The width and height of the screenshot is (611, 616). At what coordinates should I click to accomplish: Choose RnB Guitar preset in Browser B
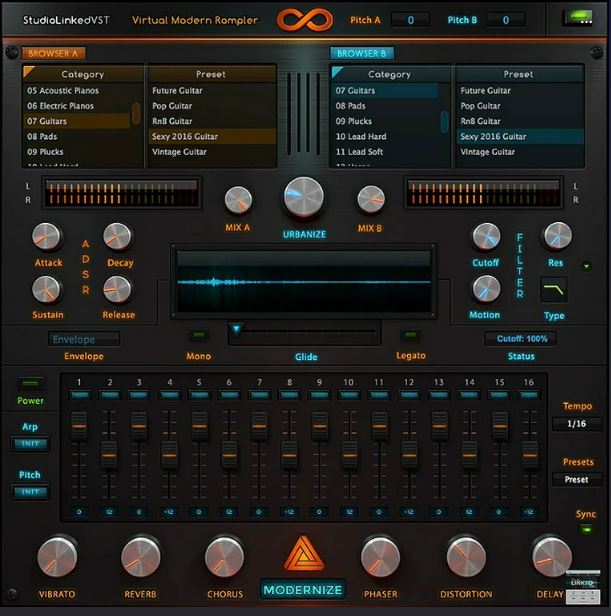(520, 121)
